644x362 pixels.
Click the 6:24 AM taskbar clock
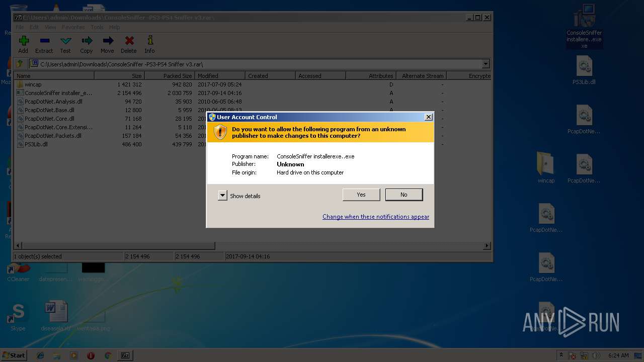click(618, 355)
